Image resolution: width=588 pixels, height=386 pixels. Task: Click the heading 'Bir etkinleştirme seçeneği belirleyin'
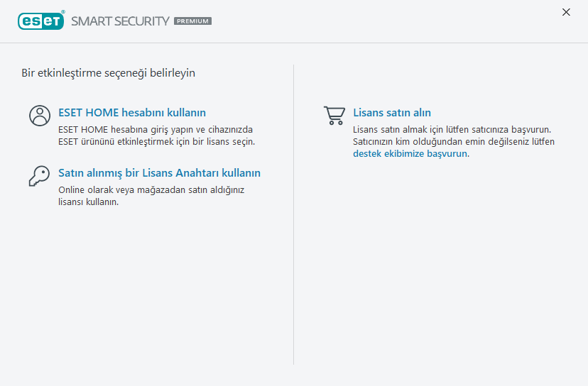click(108, 72)
